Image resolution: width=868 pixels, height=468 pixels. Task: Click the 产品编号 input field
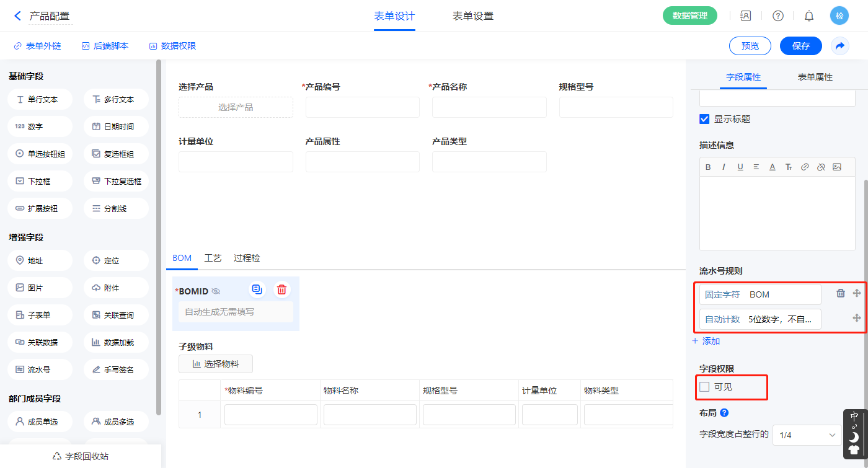[x=362, y=107]
